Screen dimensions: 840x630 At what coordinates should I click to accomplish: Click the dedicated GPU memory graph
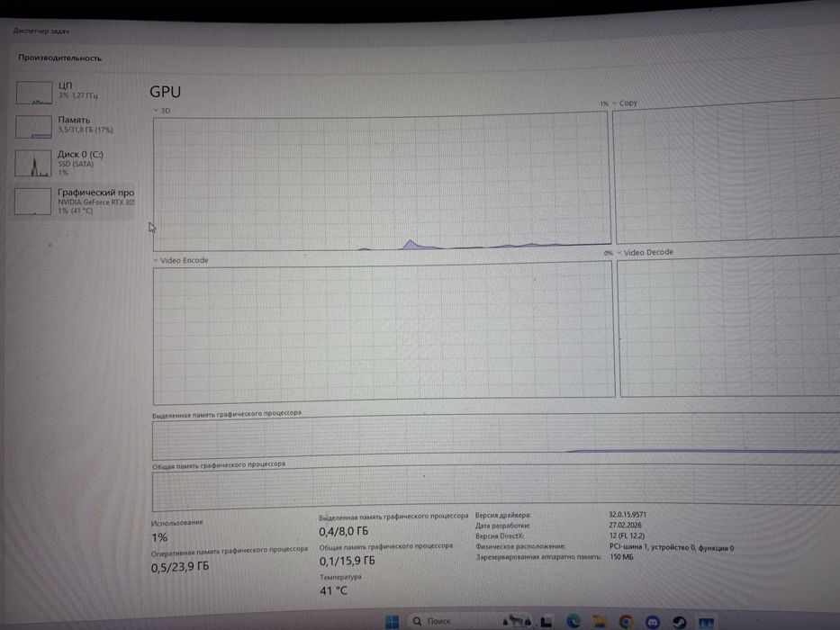496,437
